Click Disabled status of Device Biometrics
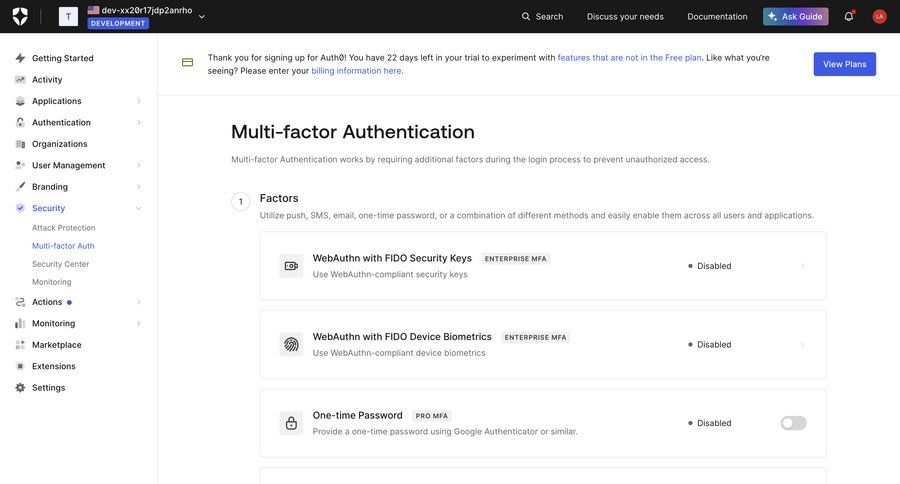Viewport: 900px width, 484px height. coord(709,344)
